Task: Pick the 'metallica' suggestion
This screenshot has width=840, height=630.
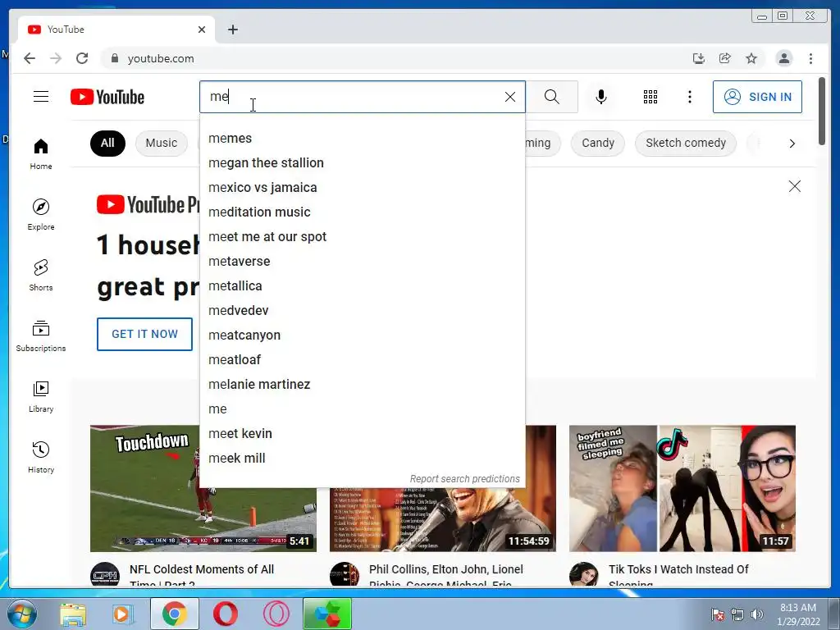Action: tap(363, 286)
